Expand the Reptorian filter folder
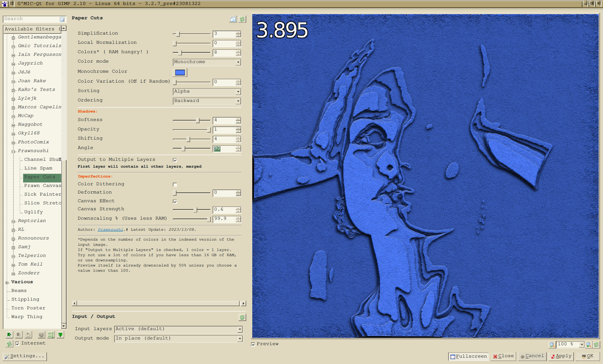The height and width of the screenshot is (364, 603). tap(13, 221)
